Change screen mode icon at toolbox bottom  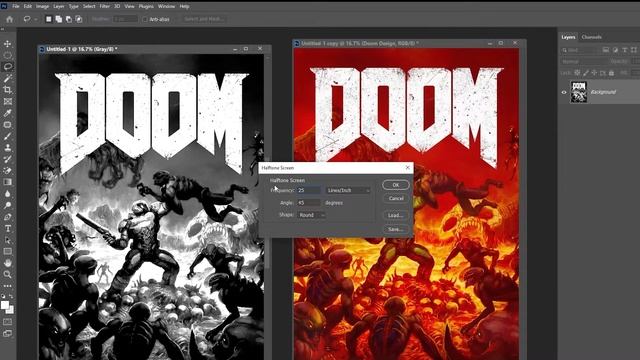point(7,333)
